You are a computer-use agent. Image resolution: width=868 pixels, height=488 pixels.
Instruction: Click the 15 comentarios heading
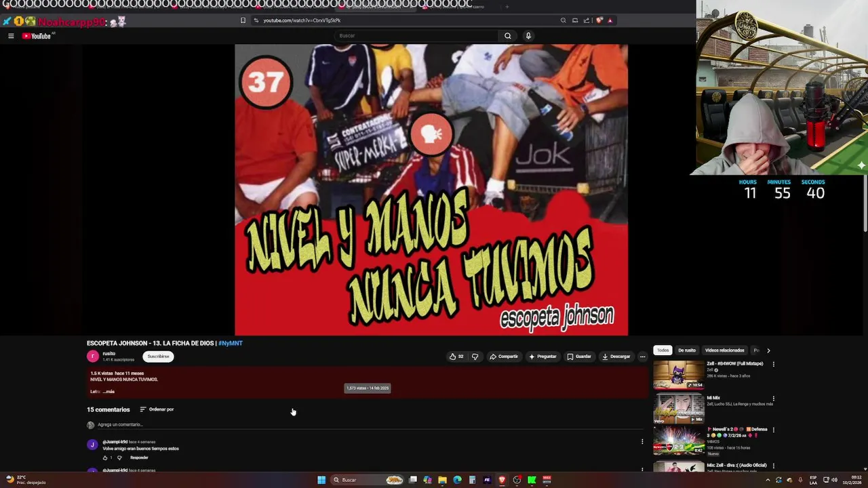pyautogui.click(x=108, y=409)
